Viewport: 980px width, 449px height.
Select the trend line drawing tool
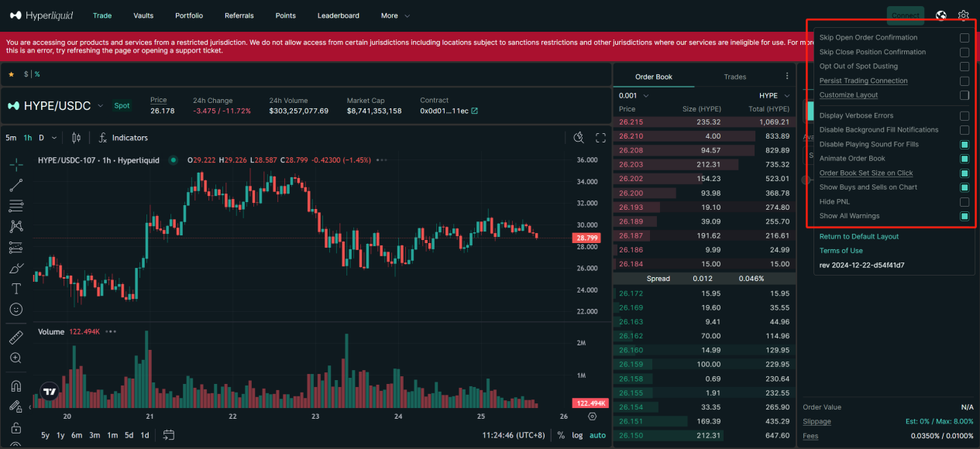(15, 185)
